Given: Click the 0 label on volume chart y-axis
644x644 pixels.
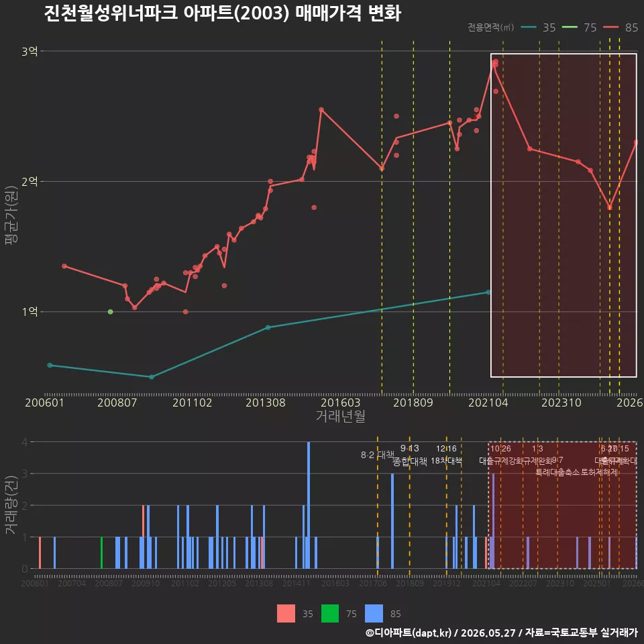Looking at the screenshot, I should (25, 569).
